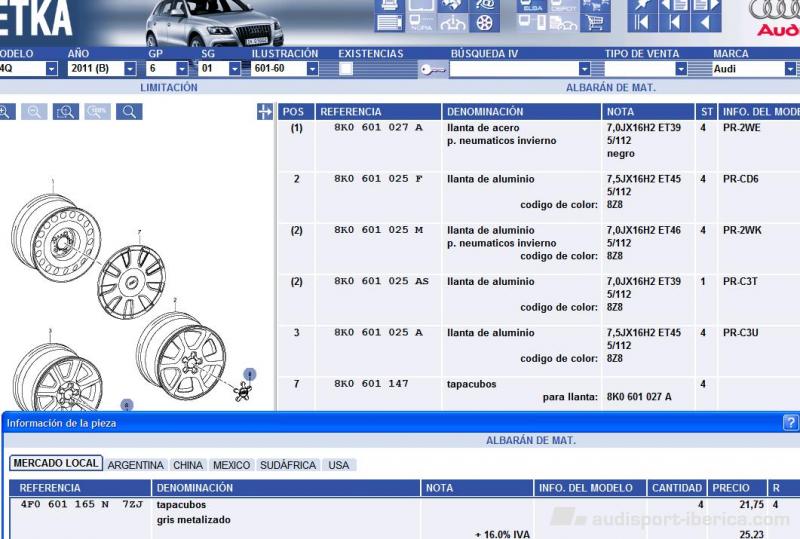Switch to the CHINA tab
800x539 pixels.
[x=188, y=465]
